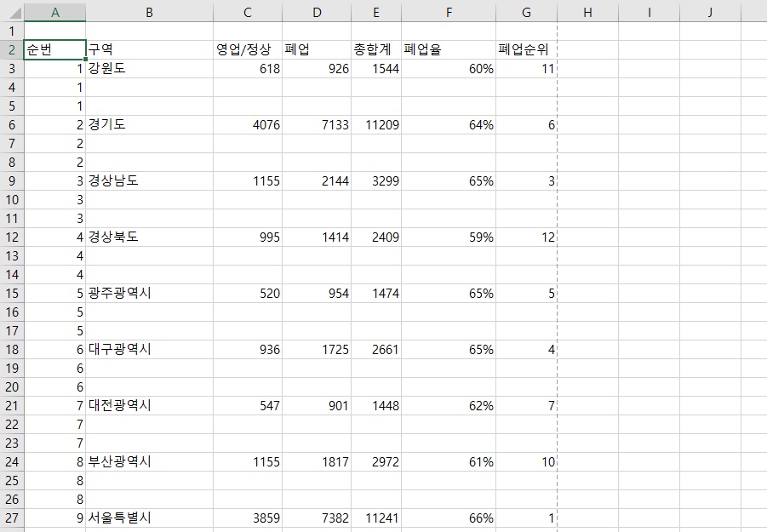Viewport: 767px width, 532px height.
Task: Click the 60% cell for 강원도
Action: 449,68
